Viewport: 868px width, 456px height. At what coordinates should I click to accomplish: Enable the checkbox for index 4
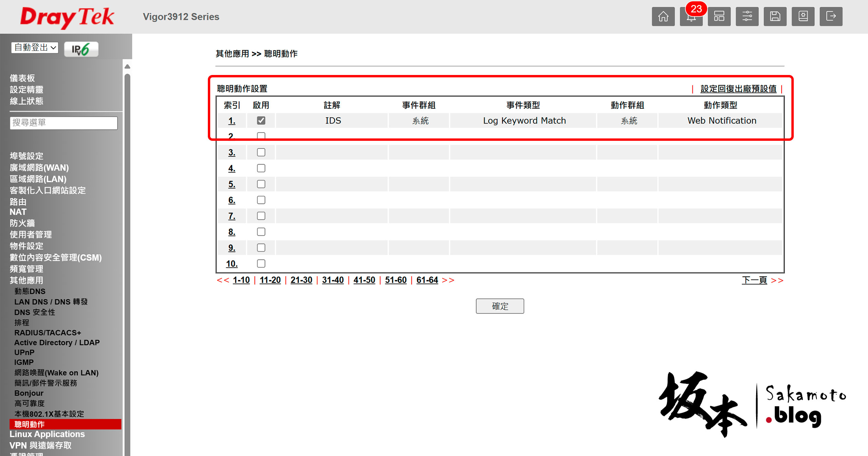[261, 168]
